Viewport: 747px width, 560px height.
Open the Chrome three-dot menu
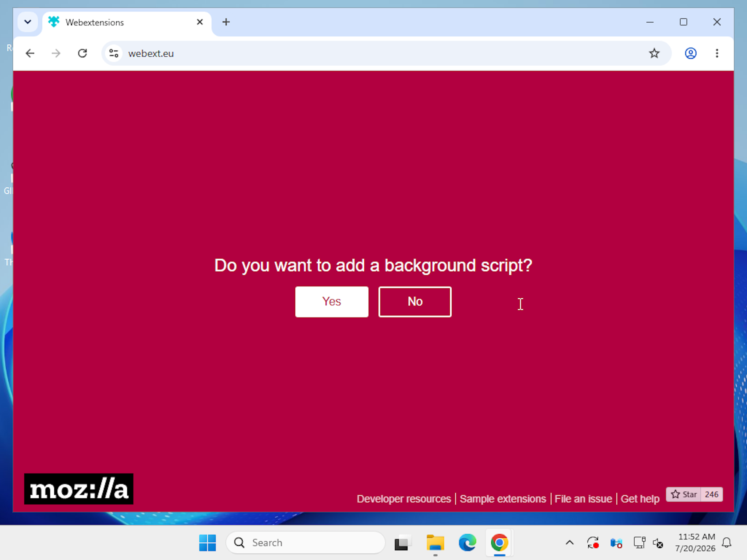click(717, 53)
